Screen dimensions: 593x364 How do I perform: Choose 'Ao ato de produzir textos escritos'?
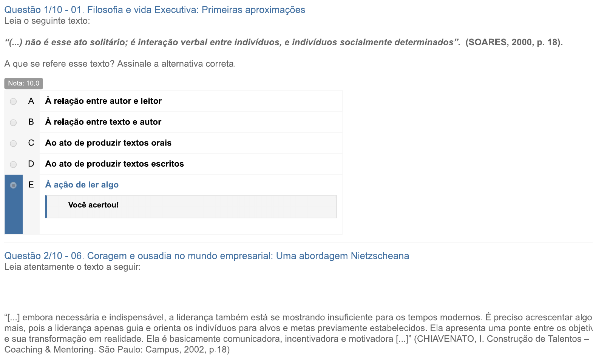pos(114,164)
